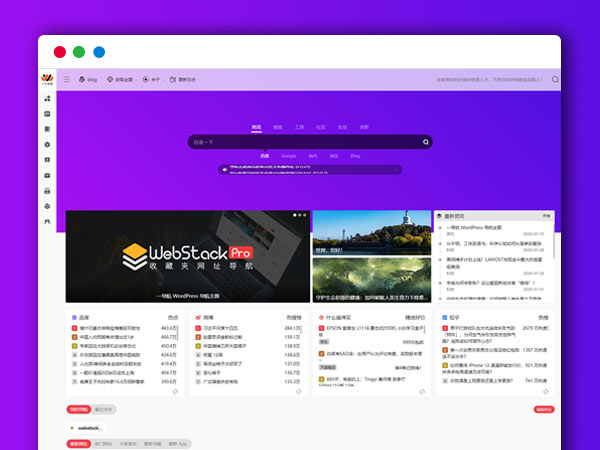
Task: Refresh the 百度 hot list card
Action: (x=175, y=391)
